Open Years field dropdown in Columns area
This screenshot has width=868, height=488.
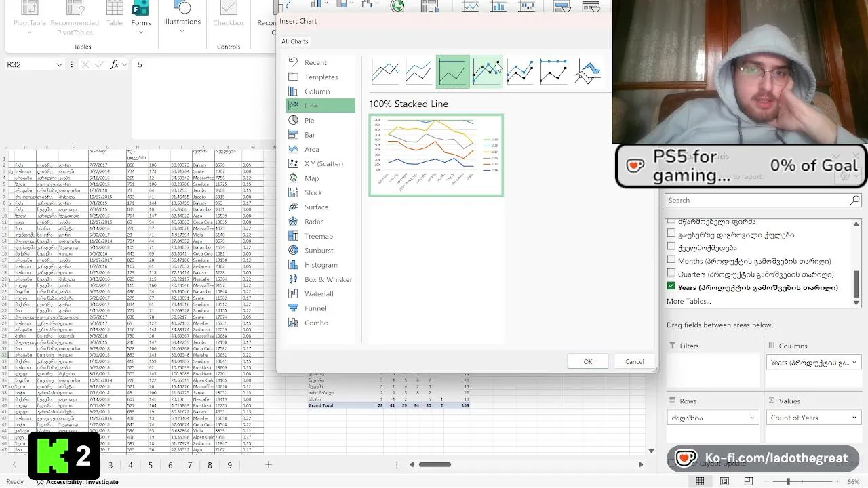pyautogui.click(x=854, y=363)
